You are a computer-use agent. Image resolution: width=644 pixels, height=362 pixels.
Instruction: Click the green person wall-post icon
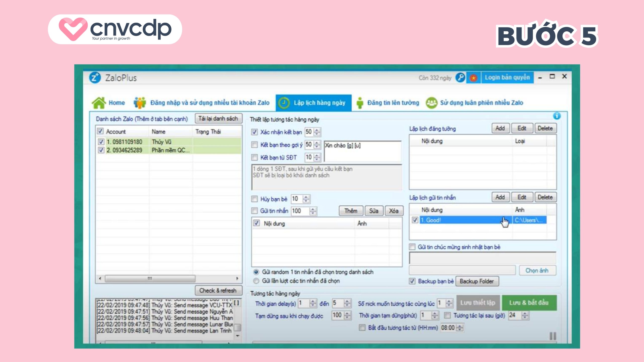tap(360, 103)
